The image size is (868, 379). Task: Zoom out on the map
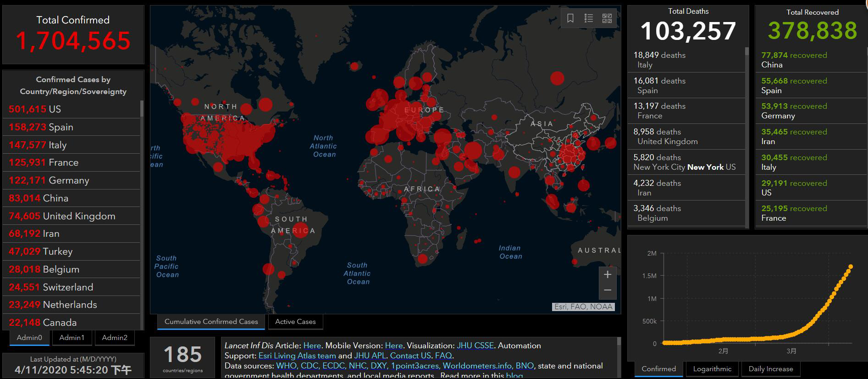click(608, 290)
